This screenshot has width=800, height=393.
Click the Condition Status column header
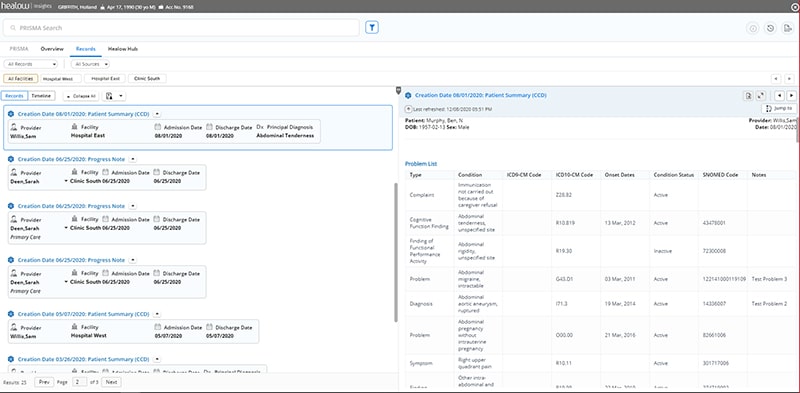pyautogui.click(x=673, y=175)
